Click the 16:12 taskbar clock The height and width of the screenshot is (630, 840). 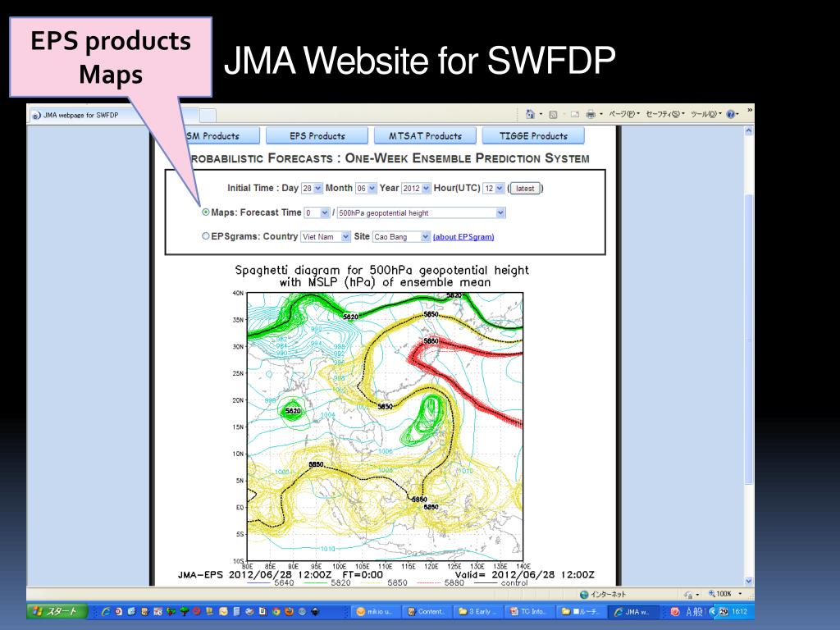[739, 611]
